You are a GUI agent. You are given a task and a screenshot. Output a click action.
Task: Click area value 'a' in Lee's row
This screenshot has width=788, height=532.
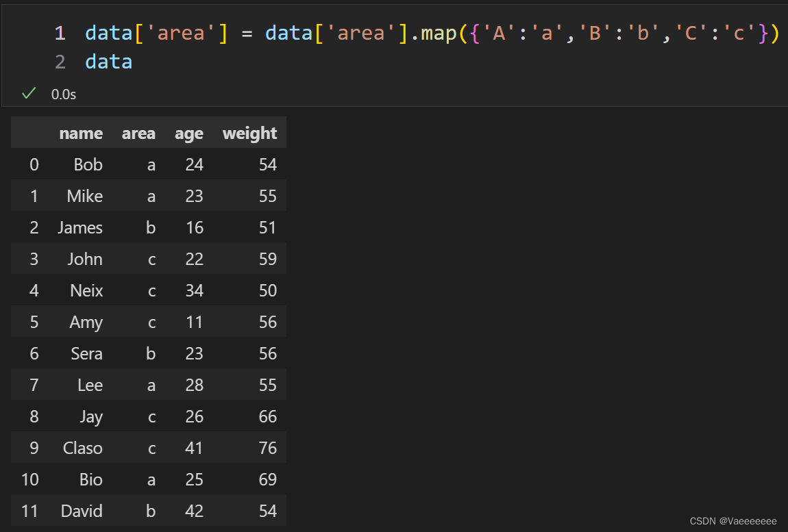151,385
